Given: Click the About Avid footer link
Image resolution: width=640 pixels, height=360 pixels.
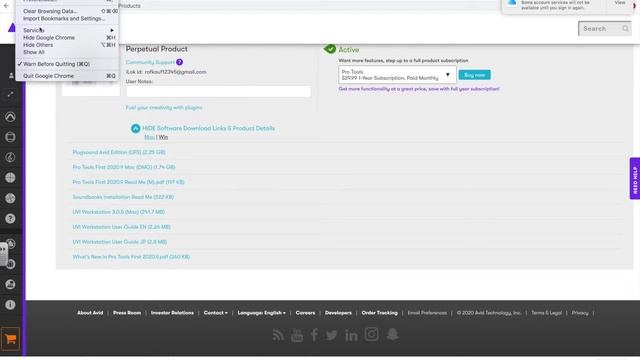Looking at the screenshot, I should pos(90,313).
